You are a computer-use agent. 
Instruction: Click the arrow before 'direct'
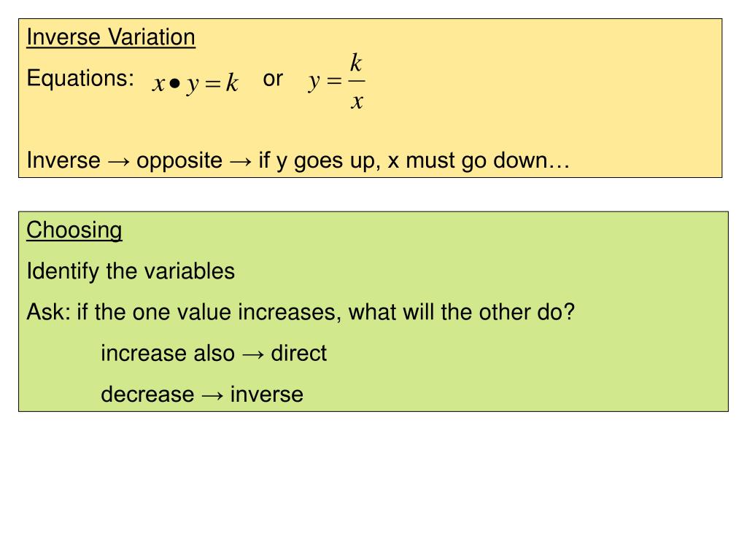pos(253,355)
